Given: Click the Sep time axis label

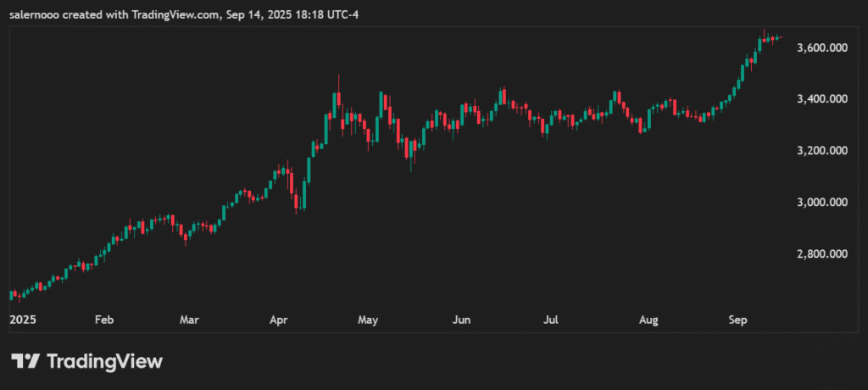Looking at the screenshot, I should [737, 320].
